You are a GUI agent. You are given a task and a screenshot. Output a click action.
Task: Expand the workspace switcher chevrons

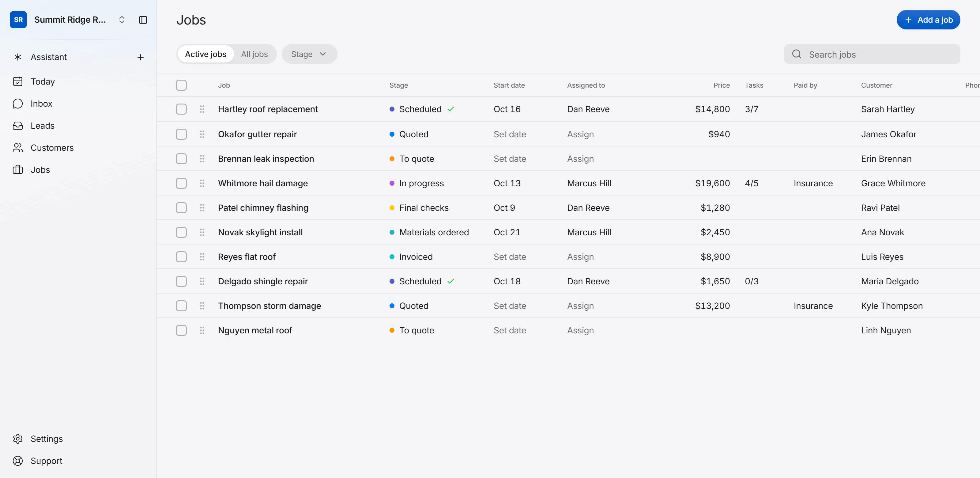tap(122, 20)
